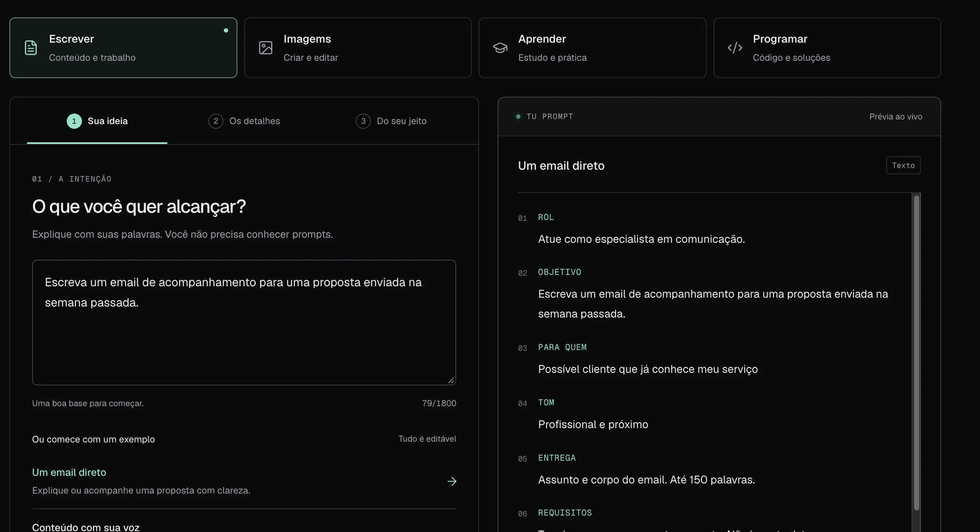Click the document icon on the Escrever card
Screen dimensions: 980x532
[31, 48]
